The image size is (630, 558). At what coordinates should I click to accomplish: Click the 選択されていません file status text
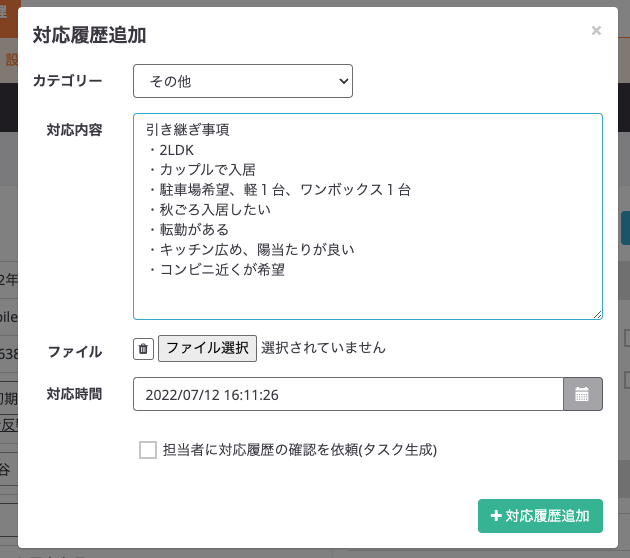323,348
